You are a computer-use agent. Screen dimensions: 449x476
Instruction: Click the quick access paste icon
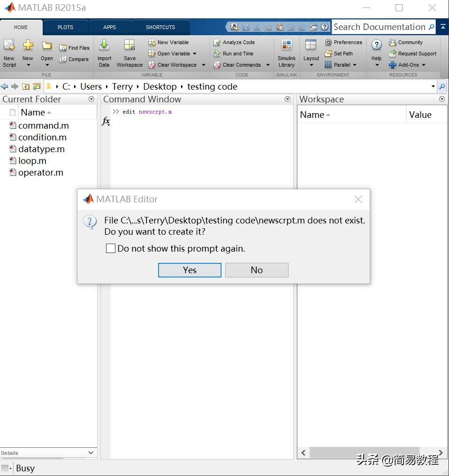[280, 27]
